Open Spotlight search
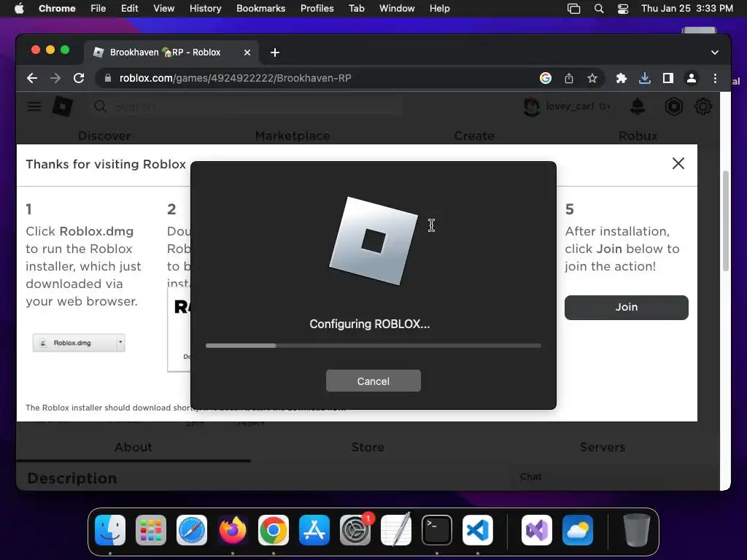 (599, 9)
